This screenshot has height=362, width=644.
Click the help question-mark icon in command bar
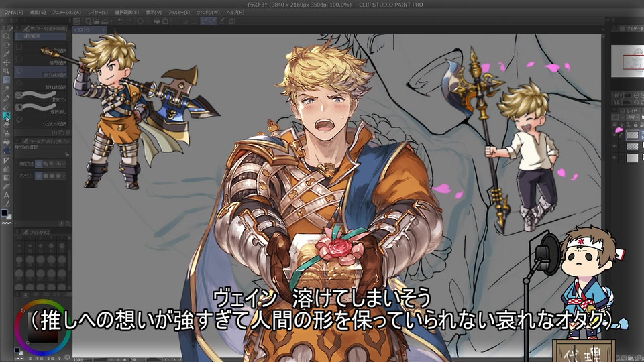click(x=232, y=21)
